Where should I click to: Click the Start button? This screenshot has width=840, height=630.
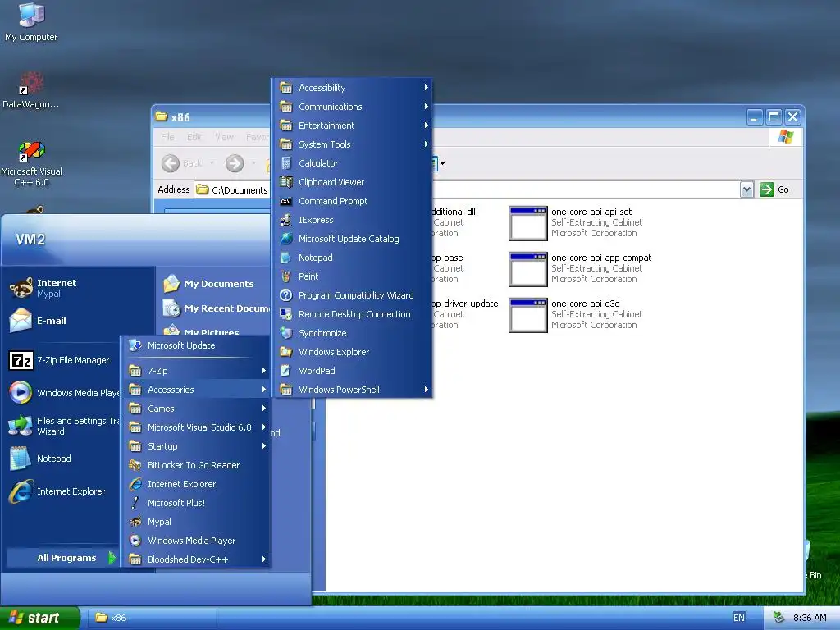39,618
